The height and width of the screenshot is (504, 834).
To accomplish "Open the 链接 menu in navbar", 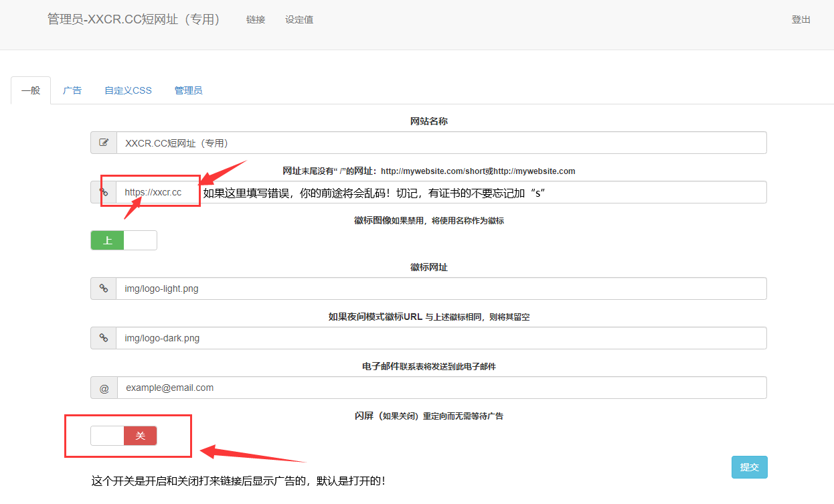I will 256,19.
